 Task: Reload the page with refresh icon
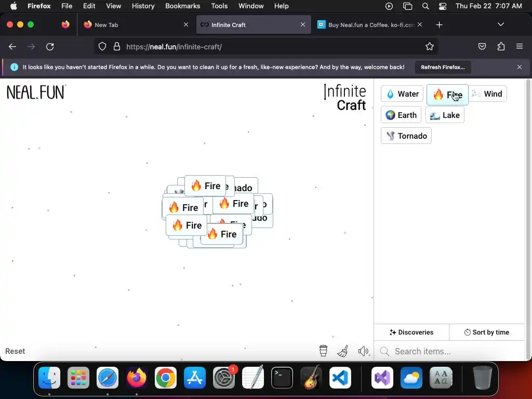50,47
